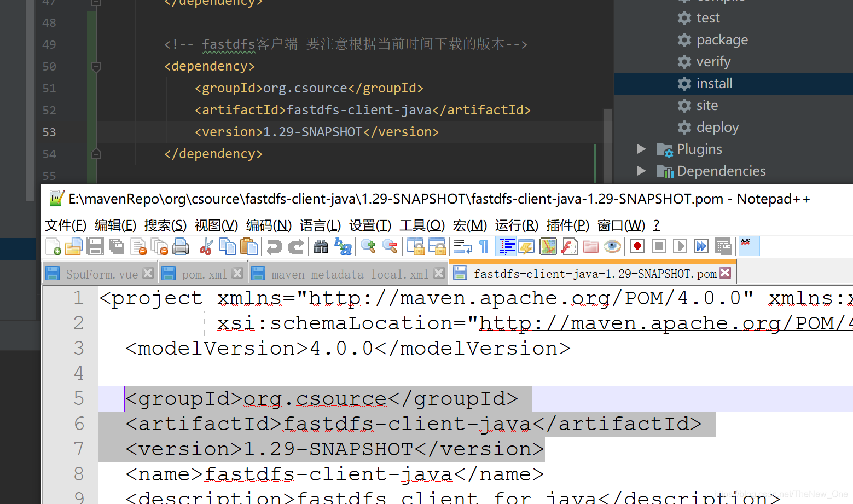Toggle Show all characters pilcrow icon

click(x=484, y=247)
